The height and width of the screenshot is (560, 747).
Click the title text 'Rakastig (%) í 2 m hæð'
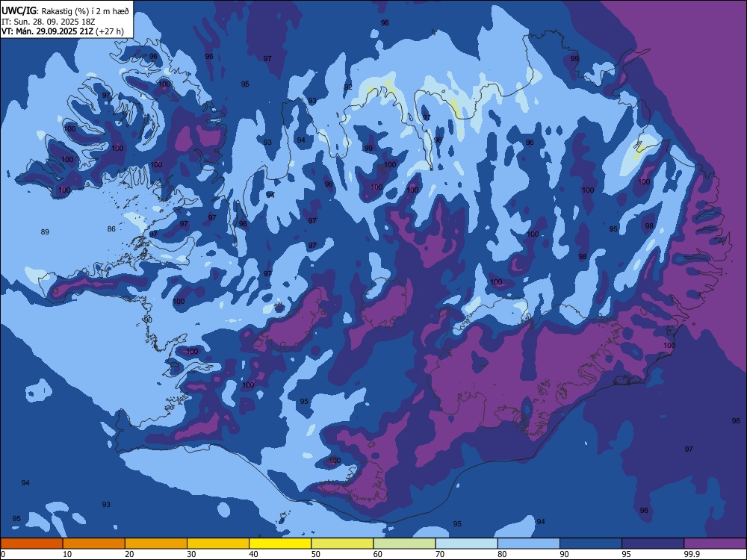85,11
